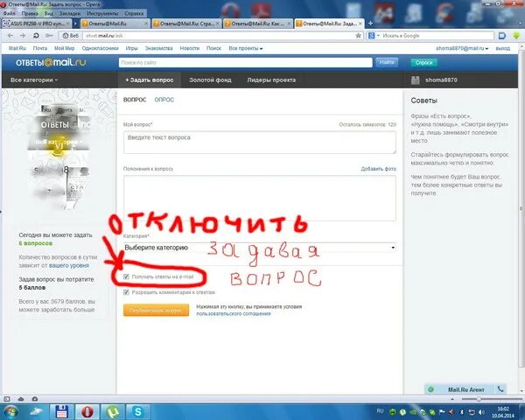The image size is (525, 420).
Task: Switch to the ОПРОС tab
Action: coord(164,100)
